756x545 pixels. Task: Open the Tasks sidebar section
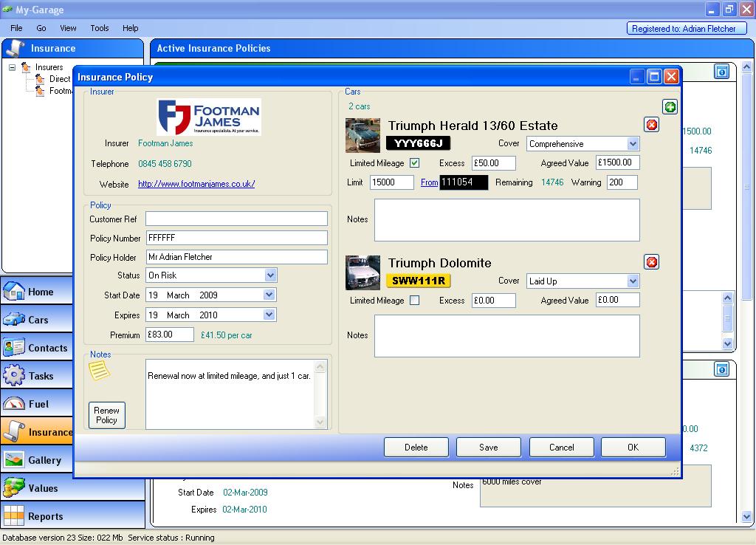click(41, 376)
